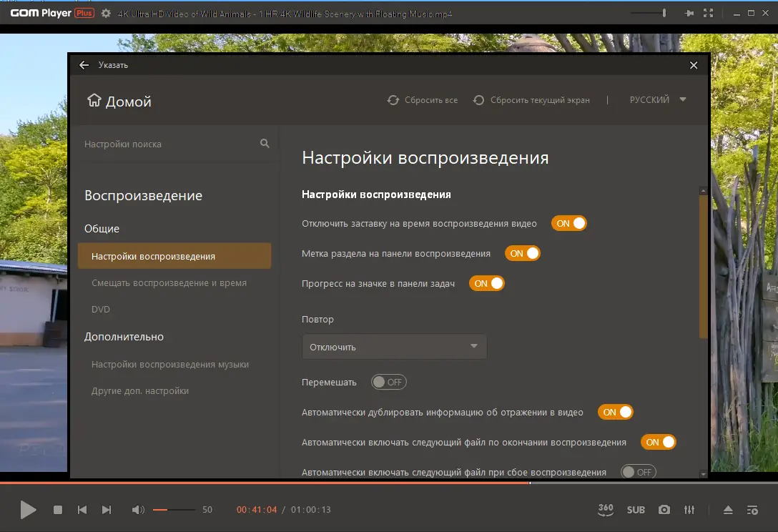Open the РУССКИЙ language dropdown
Viewport: 778px width, 532px height.
pyautogui.click(x=656, y=100)
